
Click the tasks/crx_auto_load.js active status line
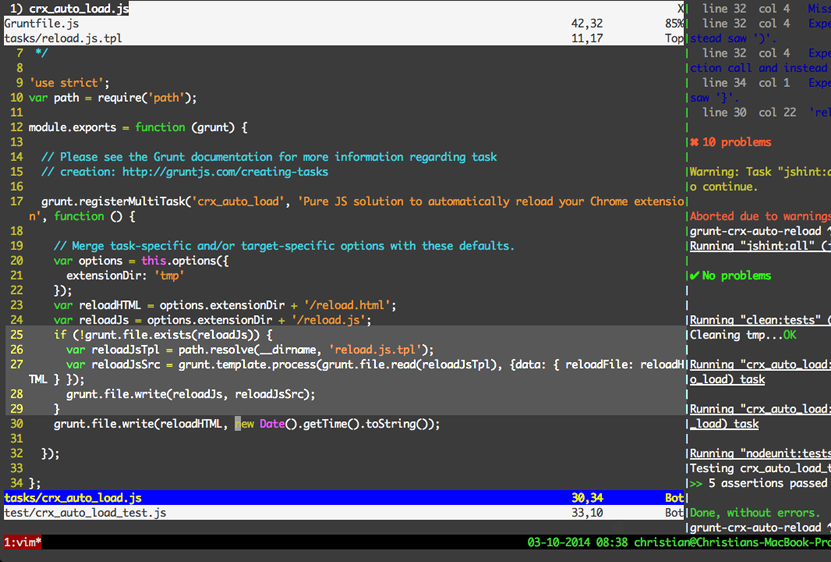(344, 498)
